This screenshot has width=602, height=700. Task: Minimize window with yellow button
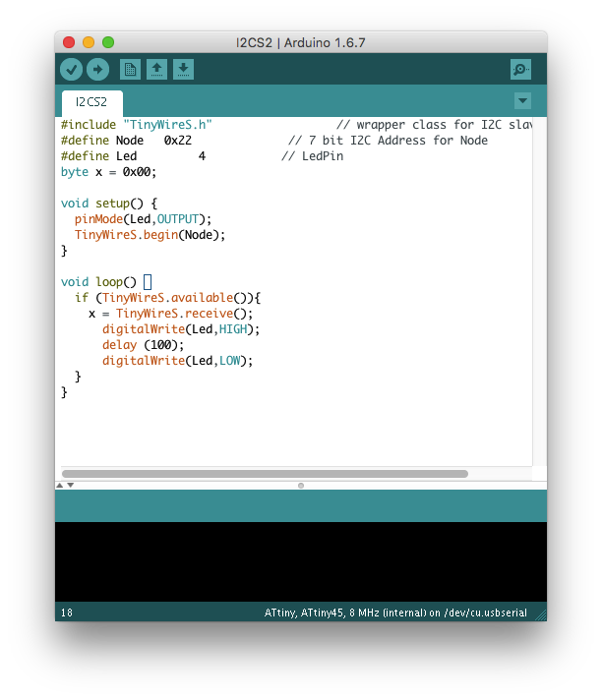(89, 42)
